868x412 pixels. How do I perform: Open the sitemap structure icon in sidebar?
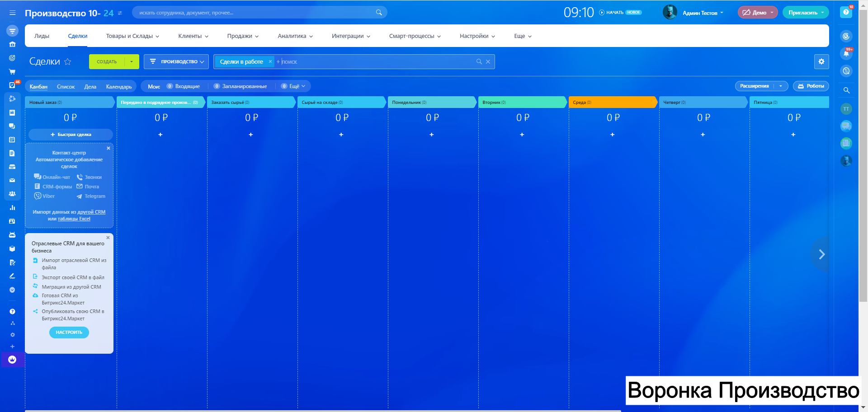point(13,323)
